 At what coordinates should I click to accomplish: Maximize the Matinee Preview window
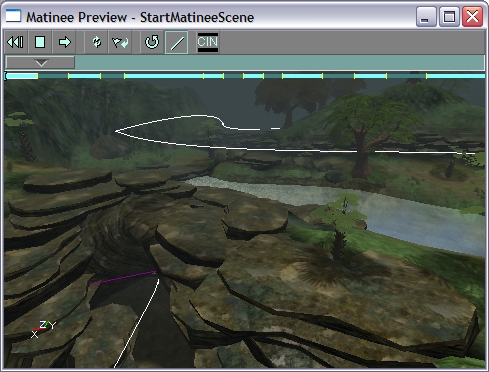(x=449, y=17)
